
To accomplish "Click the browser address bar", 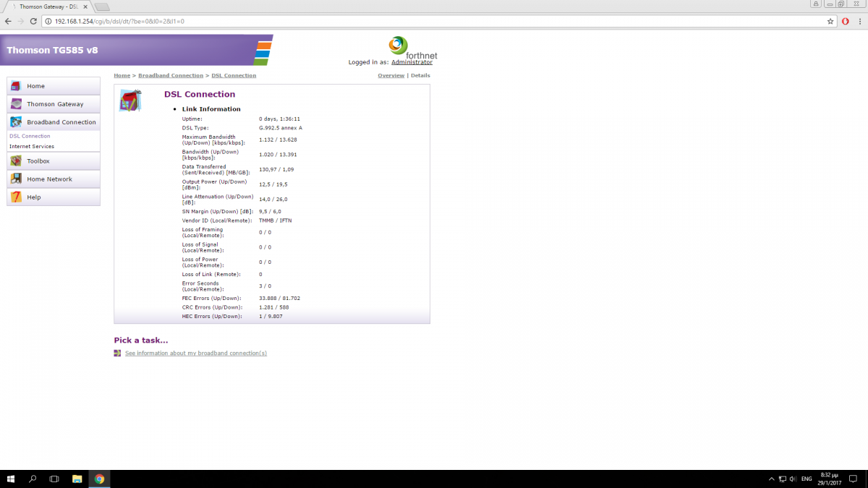I will [434, 21].
